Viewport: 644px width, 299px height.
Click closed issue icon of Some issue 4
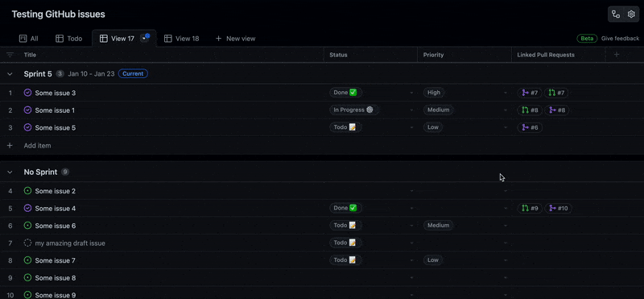click(x=27, y=209)
